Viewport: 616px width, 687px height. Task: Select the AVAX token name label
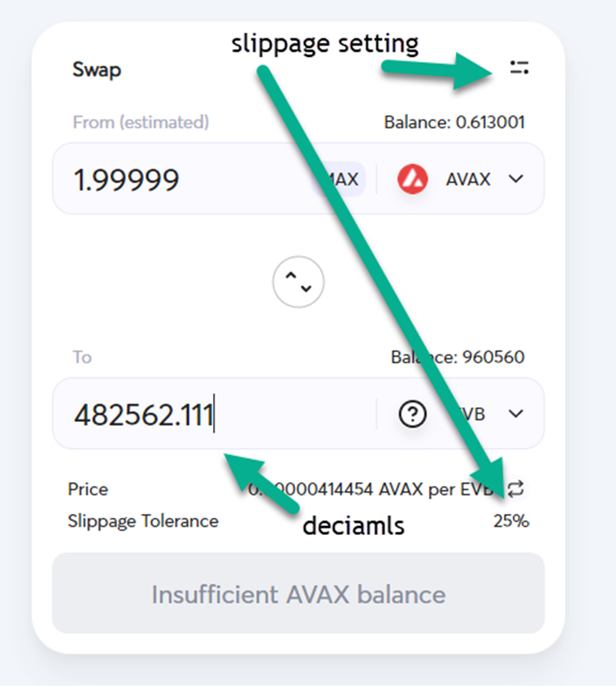pyautogui.click(x=468, y=179)
